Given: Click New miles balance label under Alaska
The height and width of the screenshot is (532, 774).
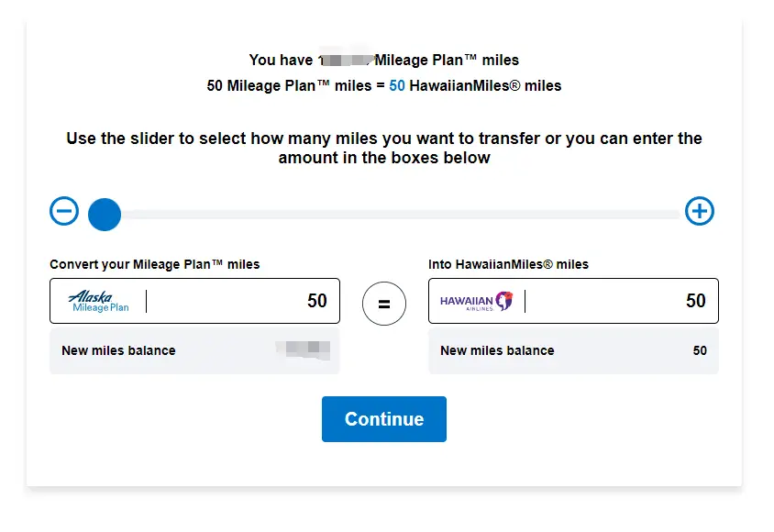Looking at the screenshot, I should tap(118, 350).
